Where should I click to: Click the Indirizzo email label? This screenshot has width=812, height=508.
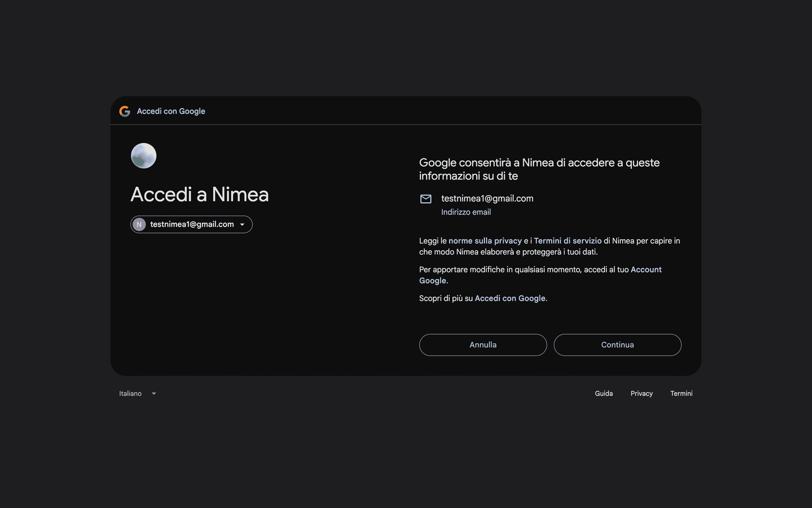point(466,212)
